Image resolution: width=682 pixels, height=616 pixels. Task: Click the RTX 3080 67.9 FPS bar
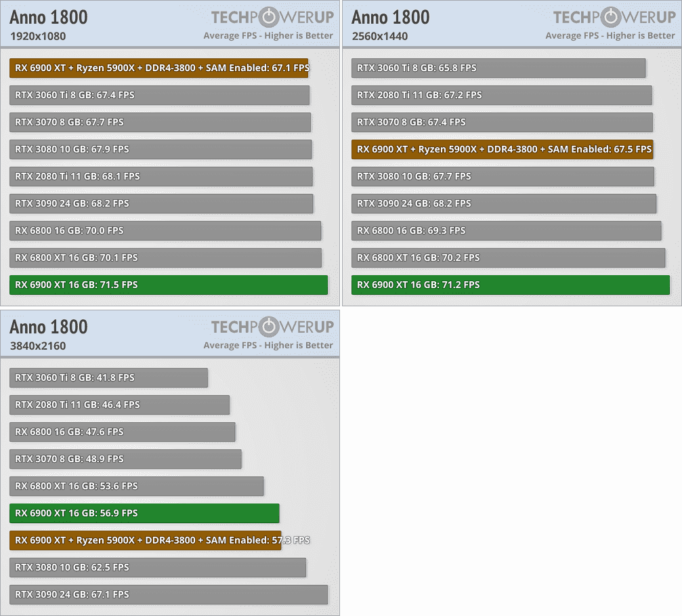[161, 149]
